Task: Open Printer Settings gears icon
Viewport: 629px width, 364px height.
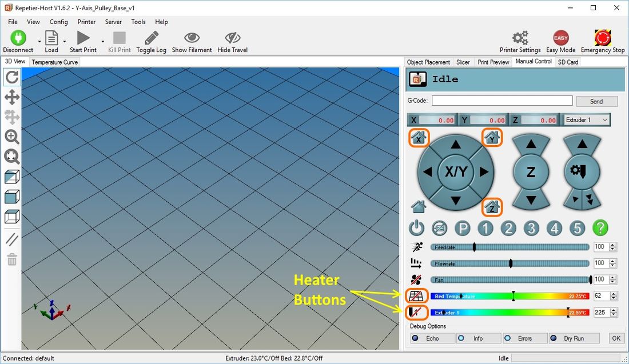Action: tap(520, 38)
